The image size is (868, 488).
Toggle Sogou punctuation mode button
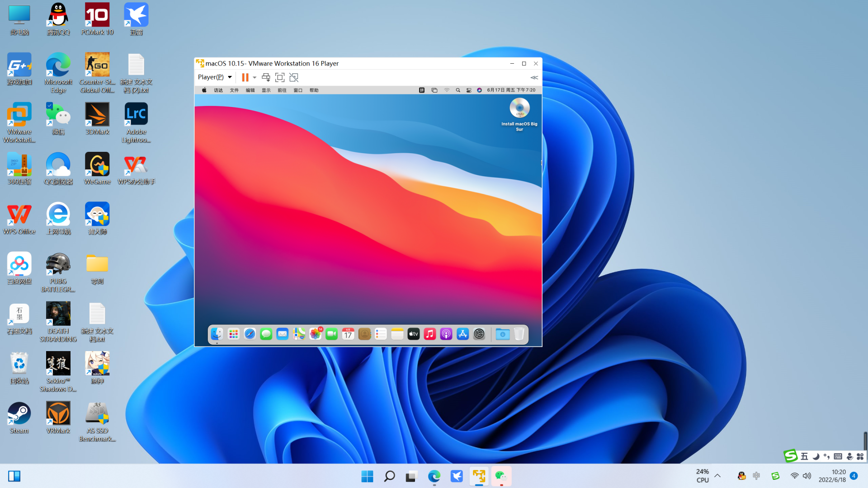(x=826, y=456)
